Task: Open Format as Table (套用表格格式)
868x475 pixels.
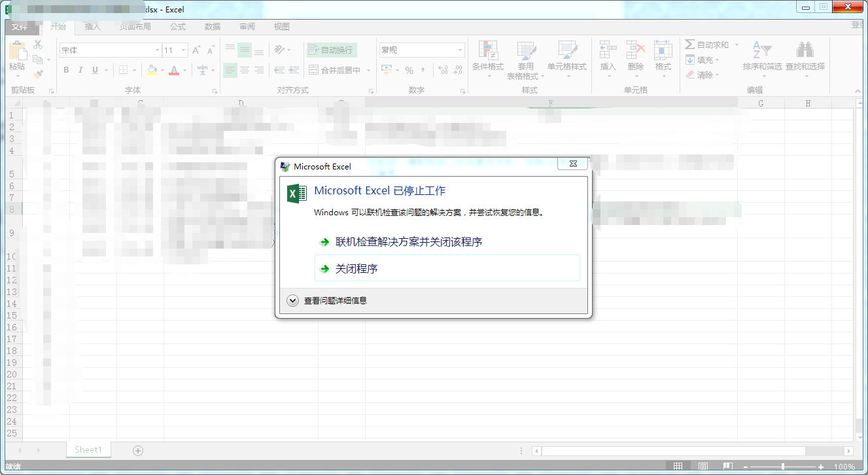Action: tap(527, 60)
